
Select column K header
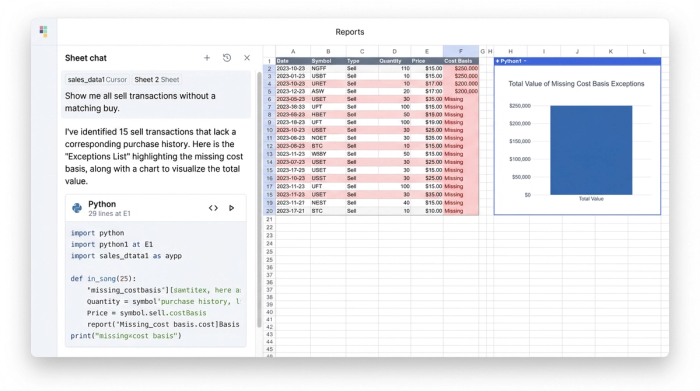click(611, 51)
